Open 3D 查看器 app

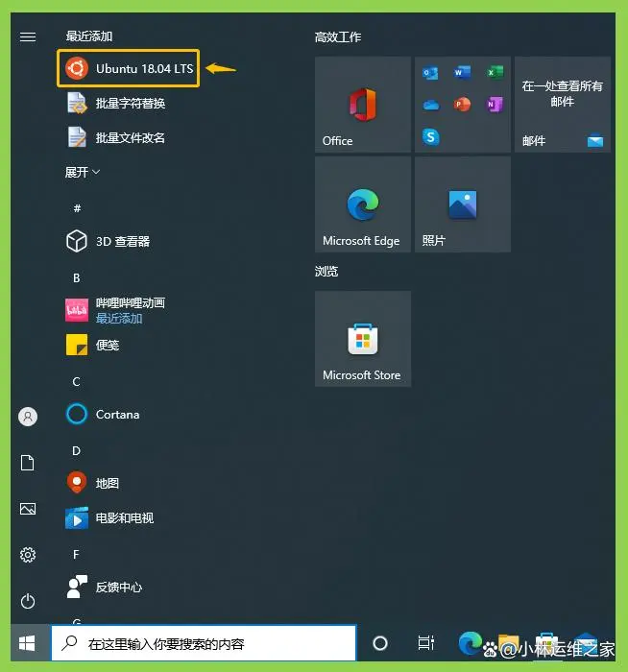pos(108,241)
